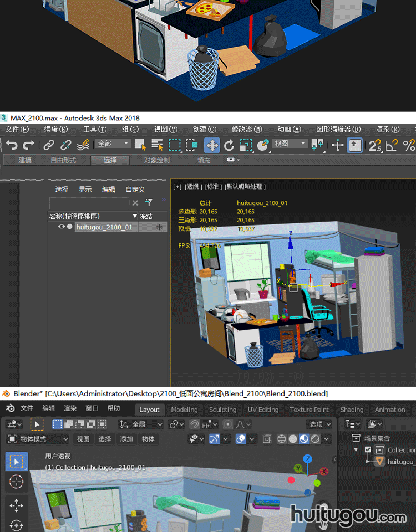Click the Undo arrow in 3ds Max toolbar

(11, 145)
